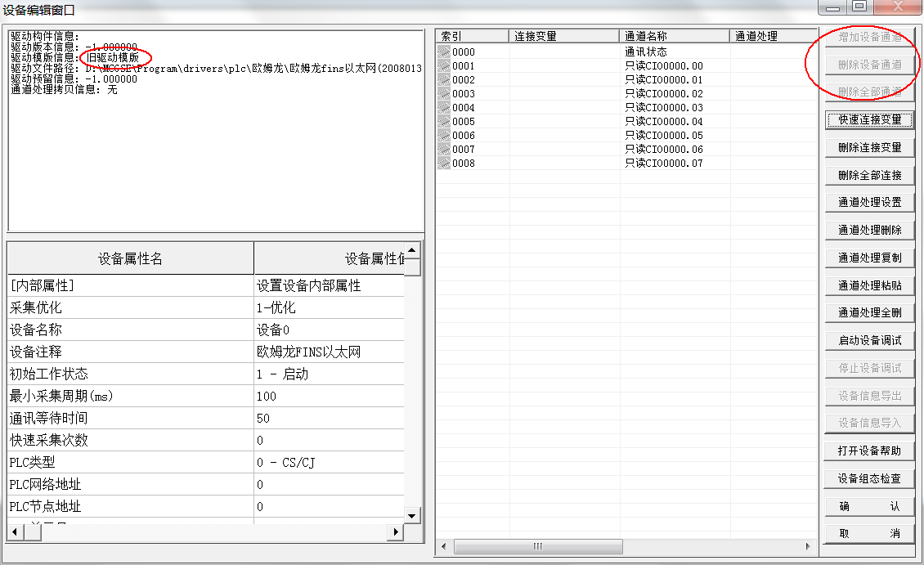Select the 连接变量 column header

click(564, 36)
